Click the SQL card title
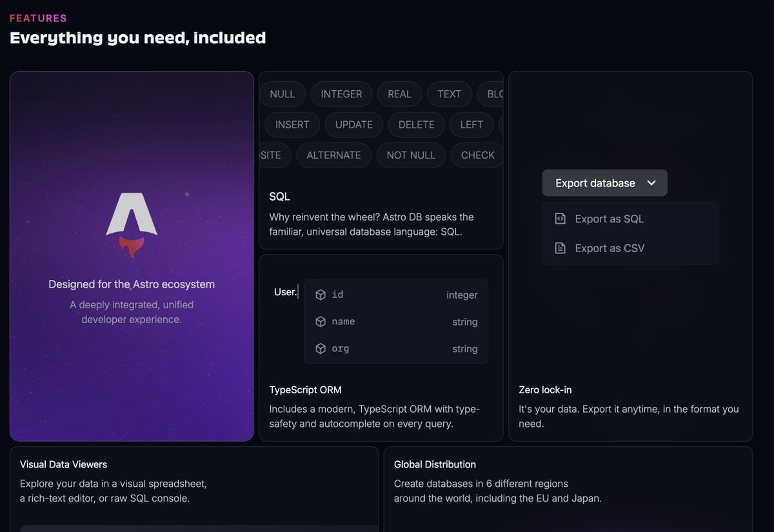774x532 pixels. 280,197
